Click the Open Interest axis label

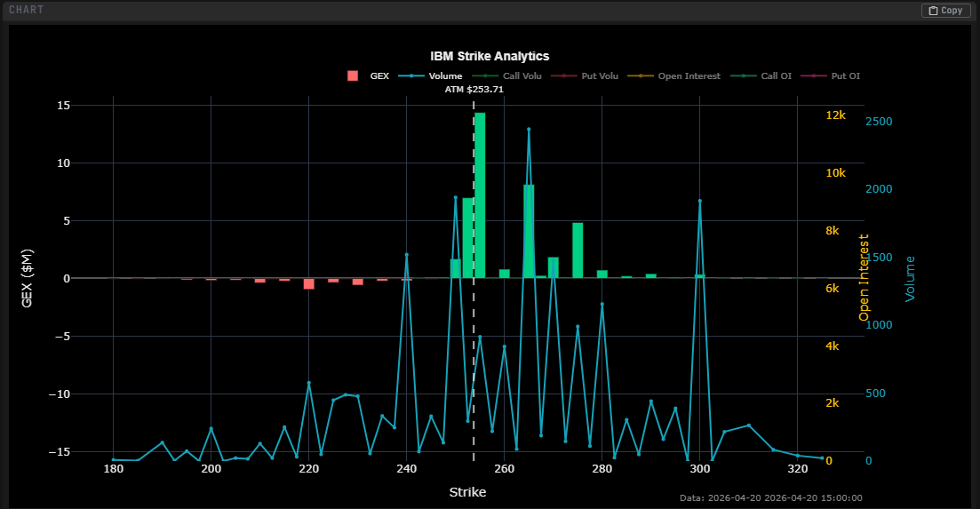864,278
